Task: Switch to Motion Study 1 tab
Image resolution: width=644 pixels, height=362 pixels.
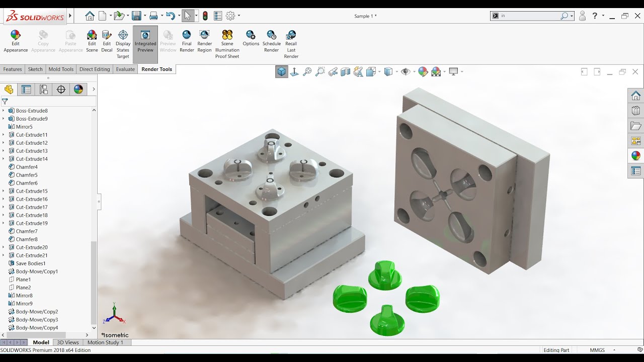Action: click(x=105, y=342)
